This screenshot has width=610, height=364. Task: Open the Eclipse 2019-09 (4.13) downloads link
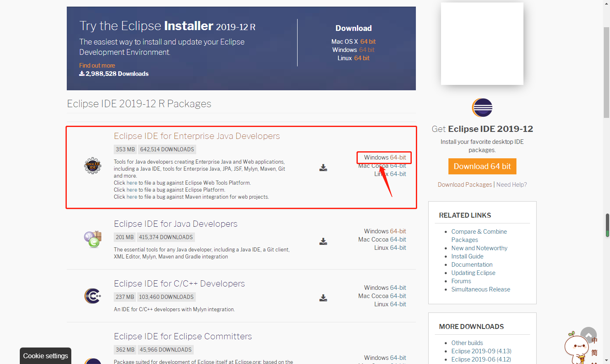tap(481, 351)
